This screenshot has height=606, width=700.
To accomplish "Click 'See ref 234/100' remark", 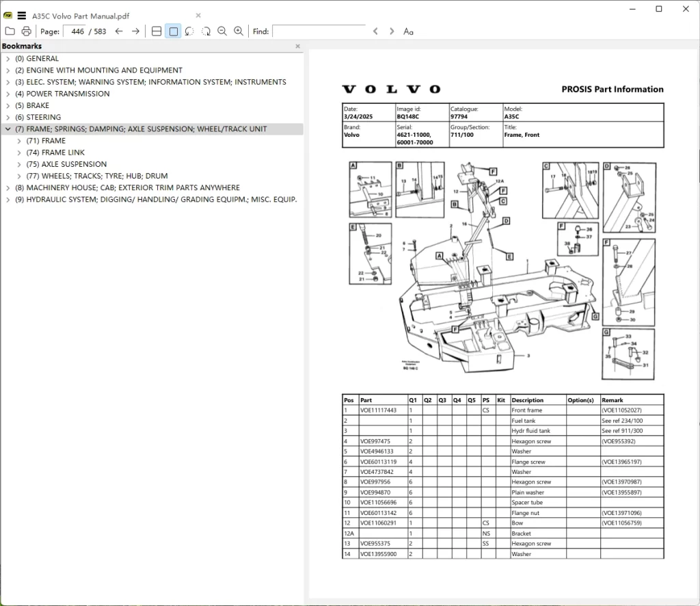I will pyautogui.click(x=622, y=421).
